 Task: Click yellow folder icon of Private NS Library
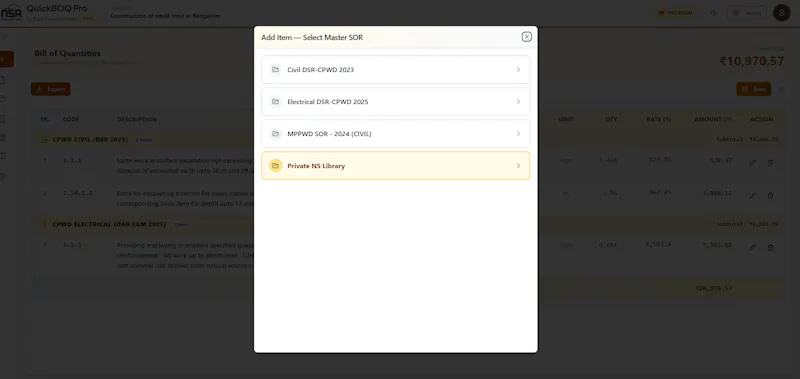coord(276,166)
